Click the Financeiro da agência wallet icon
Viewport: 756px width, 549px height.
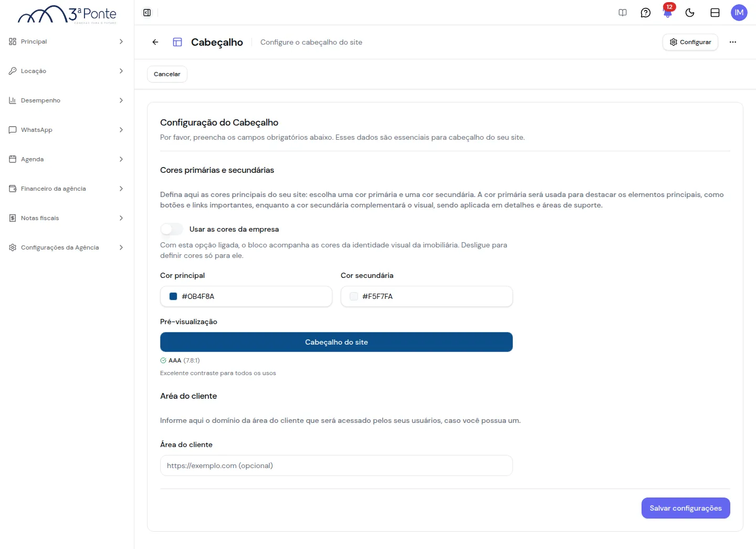(13, 189)
